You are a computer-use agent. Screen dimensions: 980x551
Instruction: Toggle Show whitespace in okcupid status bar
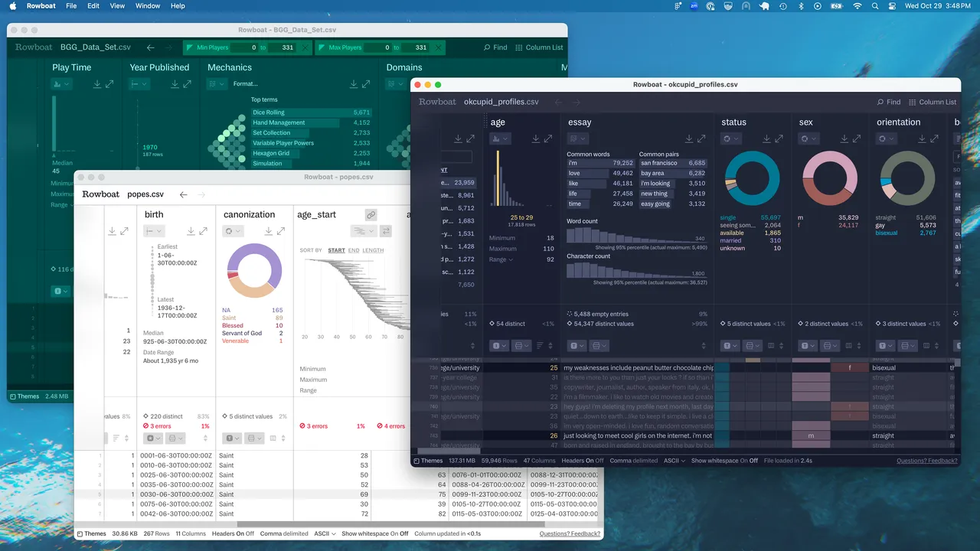(724, 461)
